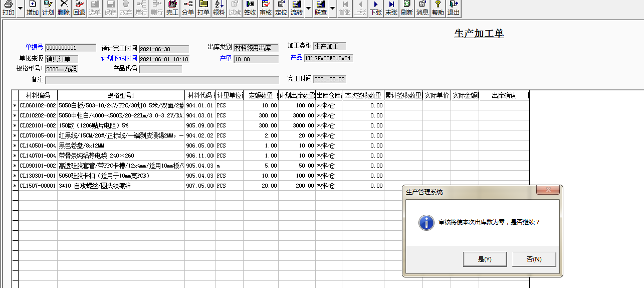Screen dimensions: 644x288
Task: Click the 打印 print toolbar icon
Action: [x=9, y=8]
